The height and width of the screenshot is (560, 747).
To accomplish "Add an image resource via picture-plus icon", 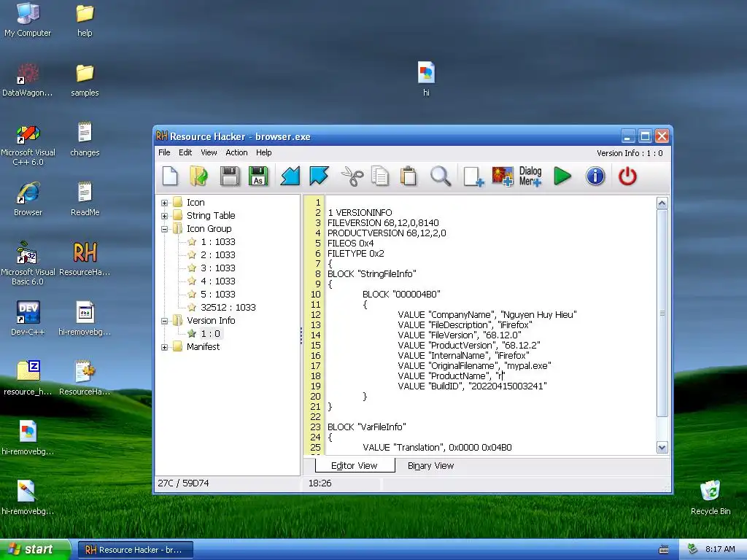I will click(x=503, y=176).
